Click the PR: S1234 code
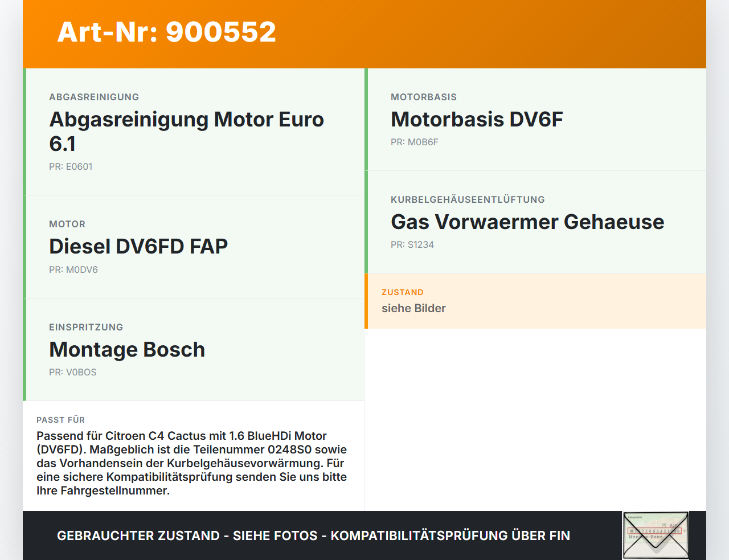The image size is (729, 560). click(x=412, y=244)
